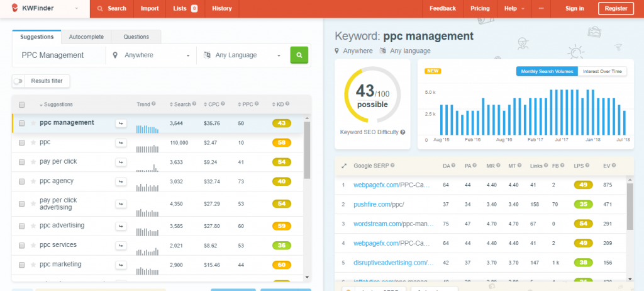The image size is (644, 291).
Task: Click the Google SERP table scrollbar
Action: click(630, 206)
